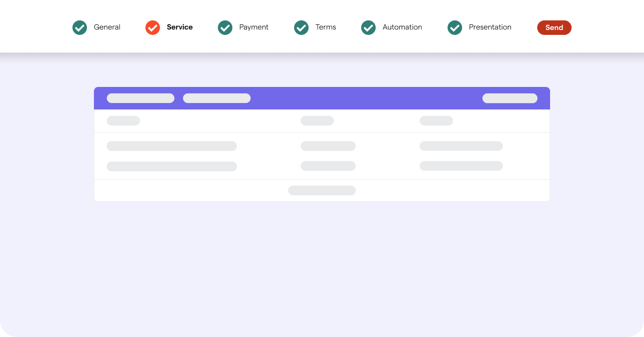Click the checkmark icon beside Presentation
The image size is (644, 337).
pos(455,27)
